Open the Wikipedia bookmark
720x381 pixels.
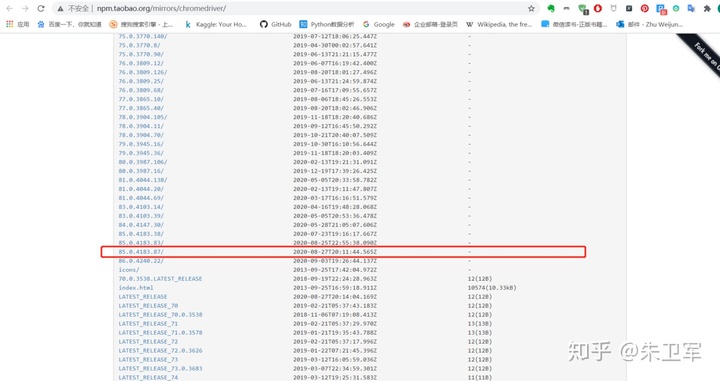(x=499, y=24)
